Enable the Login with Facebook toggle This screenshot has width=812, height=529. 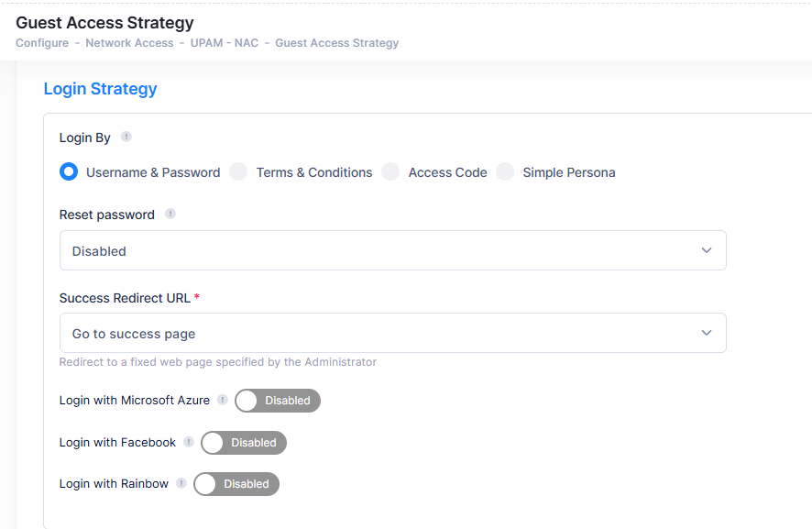coord(243,443)
